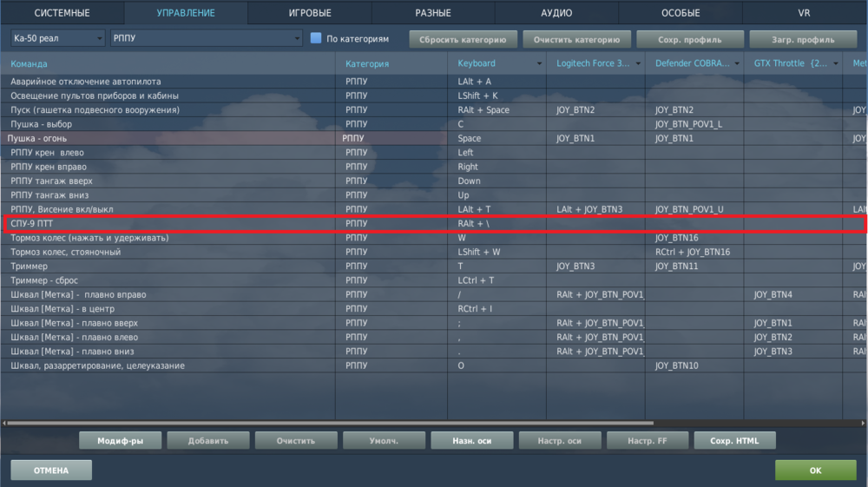Switch to the АУДИО tab
The width and height of the screenshot is (868, 487).
click(x=556, y=13)
